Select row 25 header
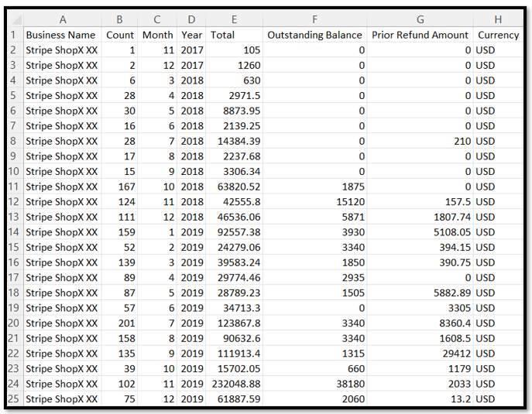 [15, 399]
